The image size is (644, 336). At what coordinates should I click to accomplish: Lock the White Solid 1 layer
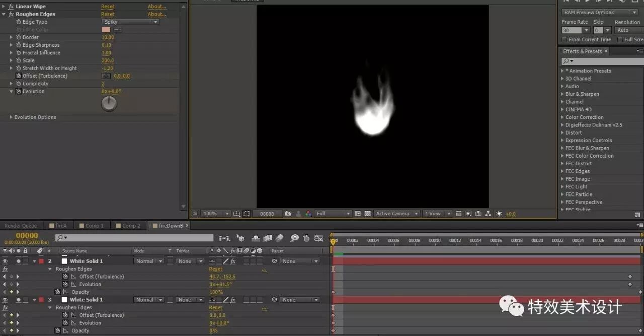point(24,260)
